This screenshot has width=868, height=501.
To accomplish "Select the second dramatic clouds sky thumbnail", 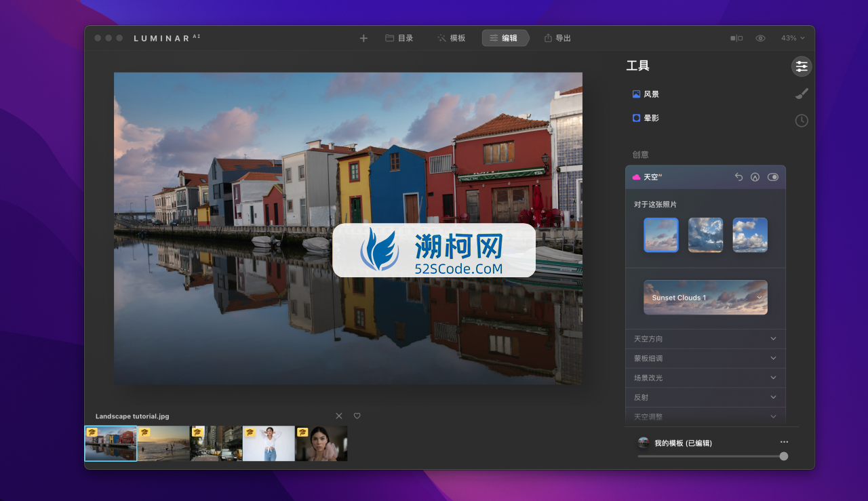I will click(x=706, y=235).
